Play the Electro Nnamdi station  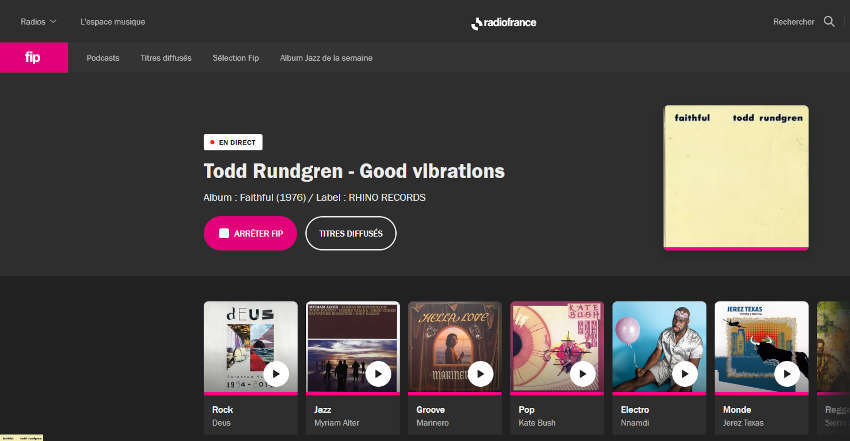click(x=685, y=373)
